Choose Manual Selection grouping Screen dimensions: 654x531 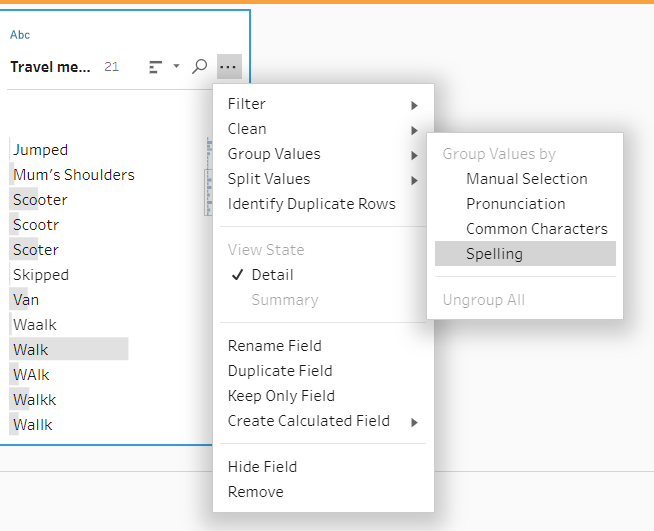526,179
